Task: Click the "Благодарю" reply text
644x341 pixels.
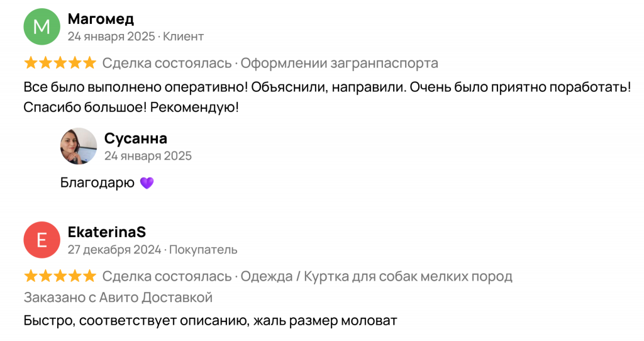Action: (97, 183)
